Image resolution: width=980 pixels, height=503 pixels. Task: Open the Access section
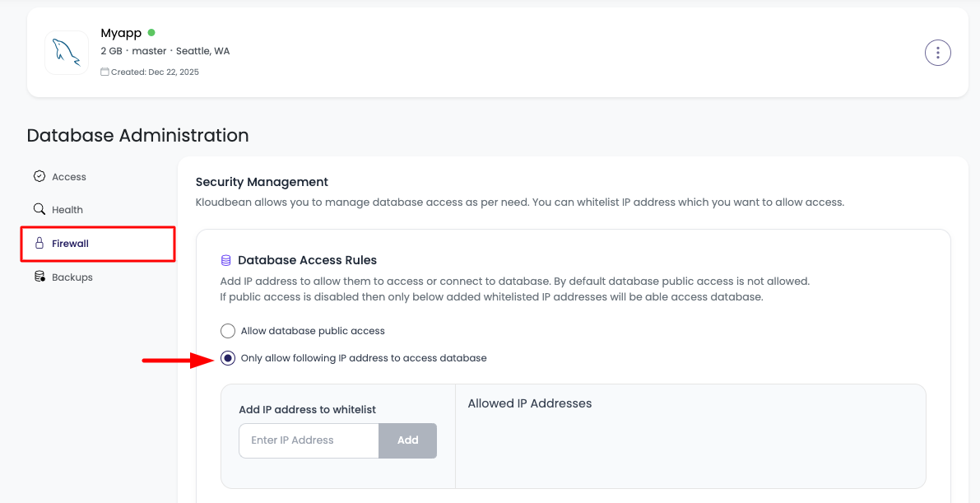(x=69, y=176)
